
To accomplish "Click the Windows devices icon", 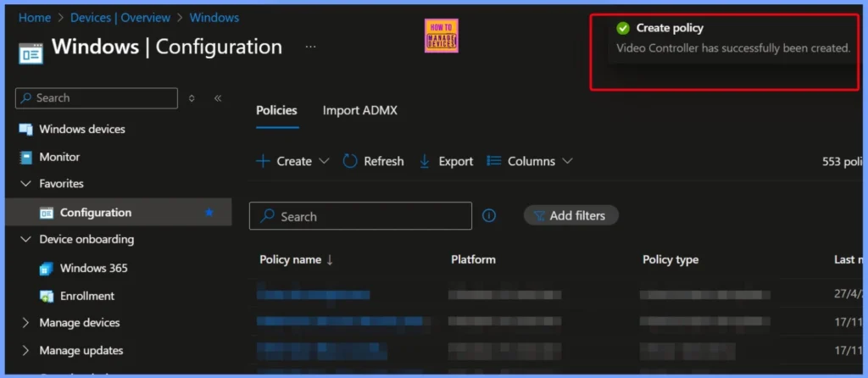I will (26, 129).
